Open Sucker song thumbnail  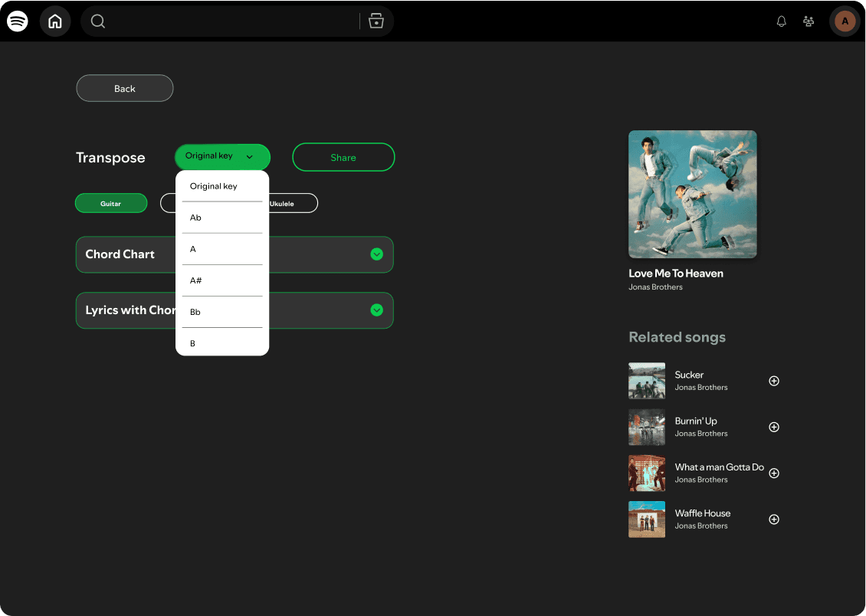tap(647, 381)
